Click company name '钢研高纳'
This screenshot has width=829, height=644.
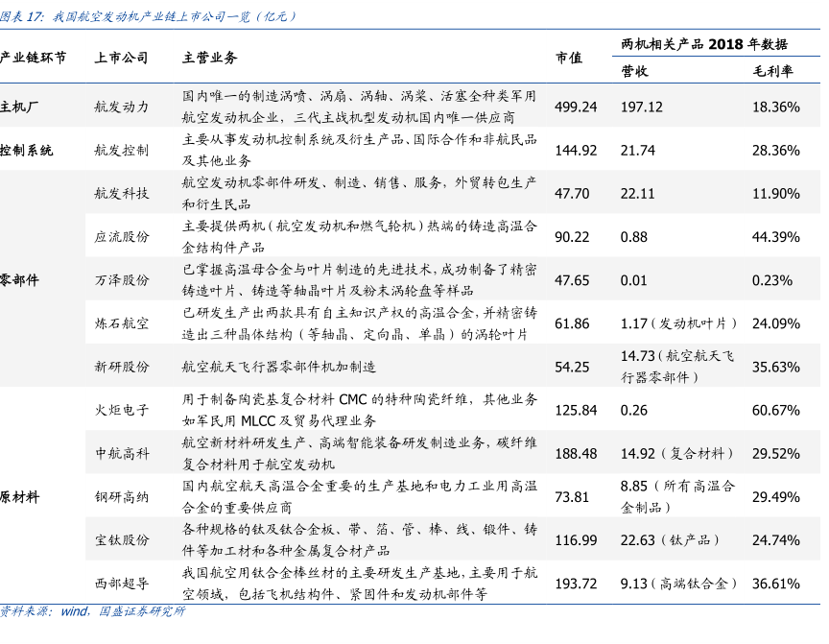(122, 497)
